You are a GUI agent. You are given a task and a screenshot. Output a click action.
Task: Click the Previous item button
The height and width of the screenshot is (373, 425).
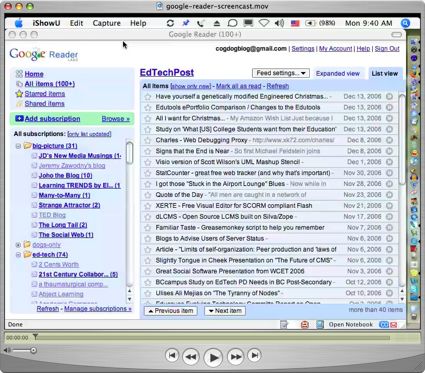click(x=171, y=311)
